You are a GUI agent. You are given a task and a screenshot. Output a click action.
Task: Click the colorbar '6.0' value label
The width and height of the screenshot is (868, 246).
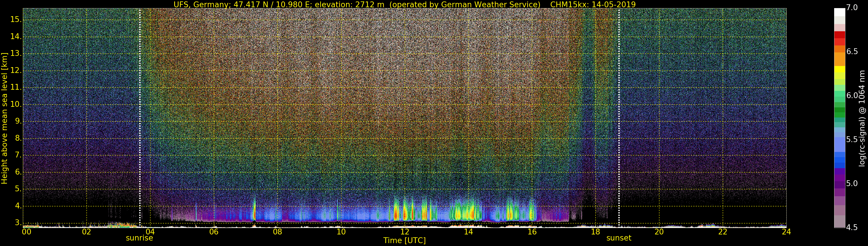click(x=852, y=96)
